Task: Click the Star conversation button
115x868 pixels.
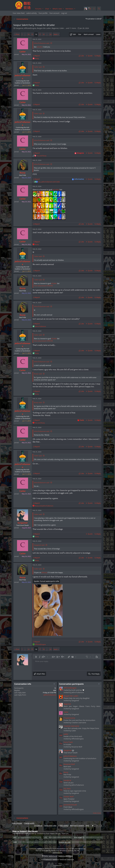Action: (80, 34)
